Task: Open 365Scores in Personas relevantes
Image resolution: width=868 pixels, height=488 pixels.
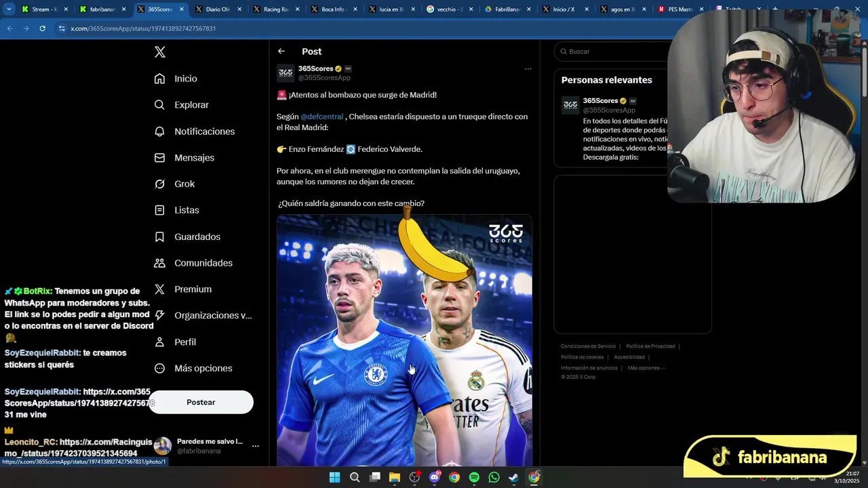Action: click(x=601, y=101)
